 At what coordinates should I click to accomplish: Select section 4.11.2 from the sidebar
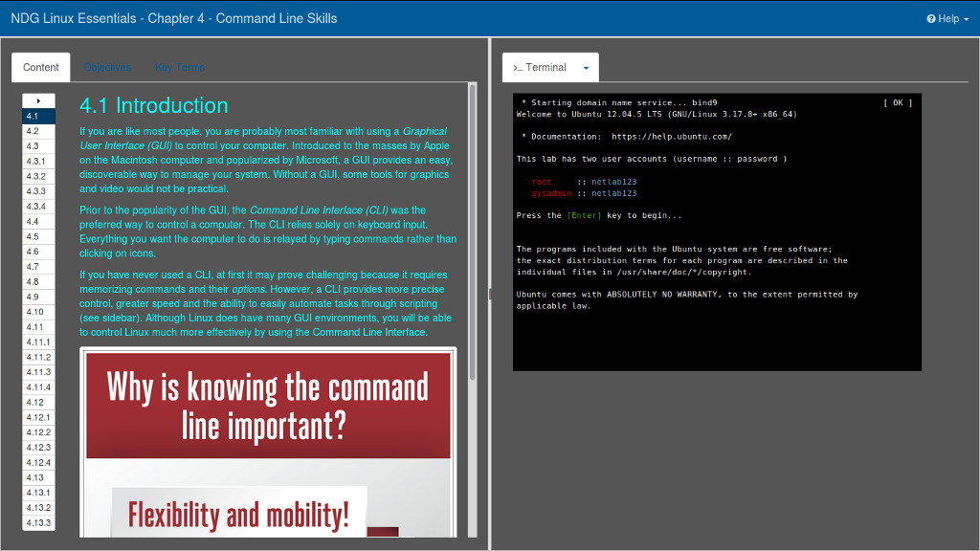pos(38,356)
